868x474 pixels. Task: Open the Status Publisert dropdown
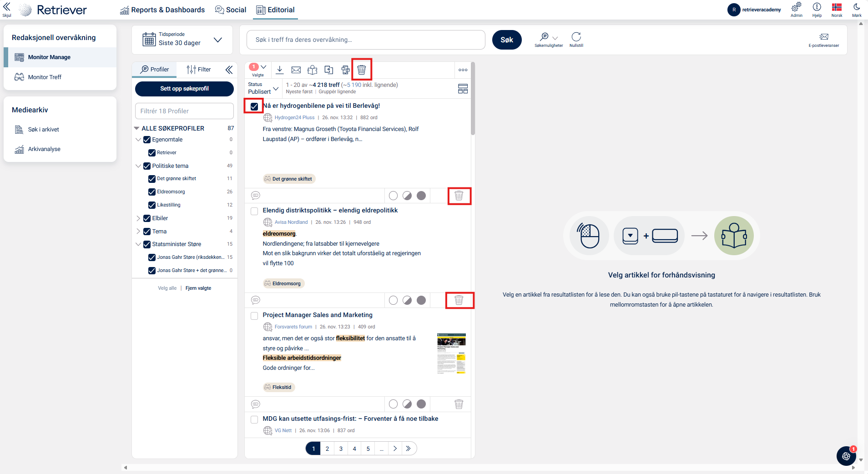coord(263,88)
